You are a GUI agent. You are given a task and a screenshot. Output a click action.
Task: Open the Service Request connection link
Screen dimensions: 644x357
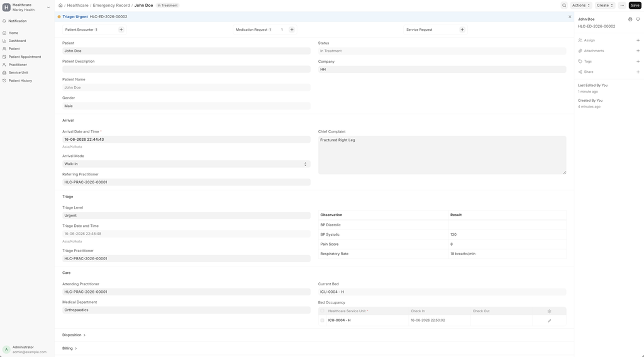tap(419, 30)
